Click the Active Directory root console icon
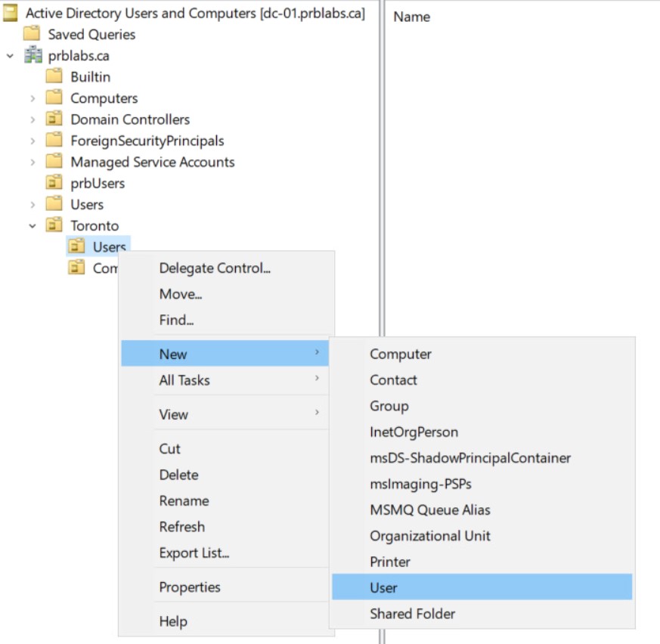 11,14
